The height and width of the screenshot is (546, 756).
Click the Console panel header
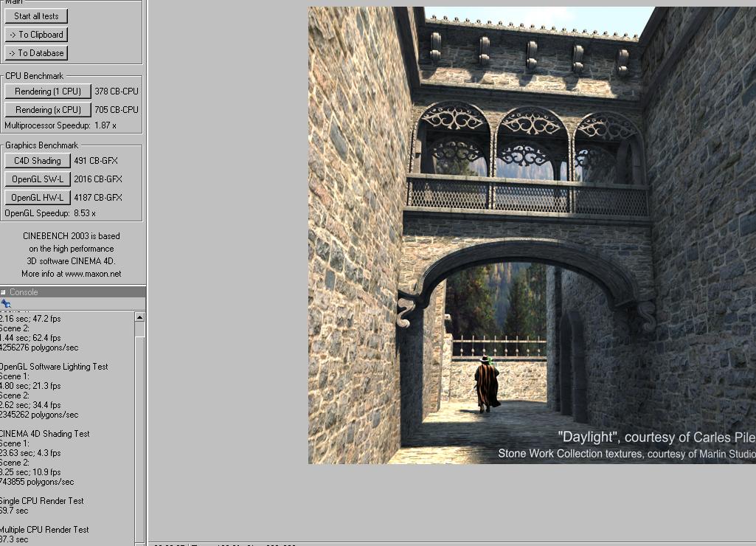tap(73, 291)
